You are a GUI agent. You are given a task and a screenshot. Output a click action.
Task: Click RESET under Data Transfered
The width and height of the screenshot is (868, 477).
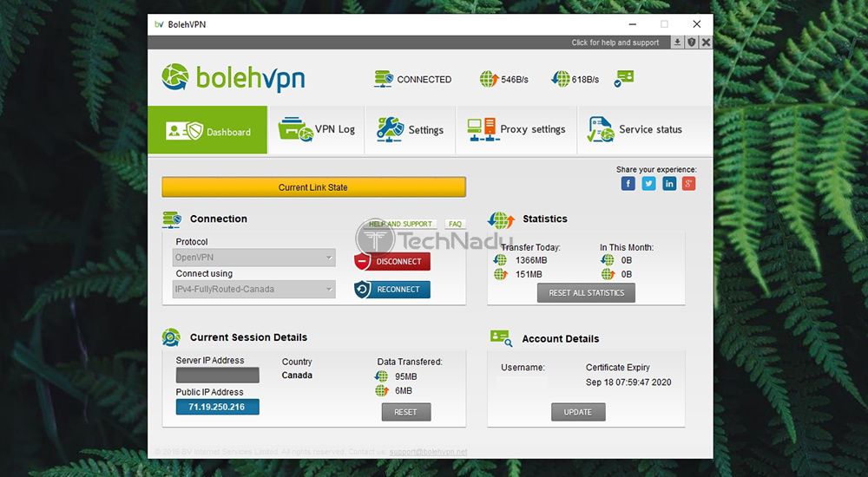[x=405, y=412]
